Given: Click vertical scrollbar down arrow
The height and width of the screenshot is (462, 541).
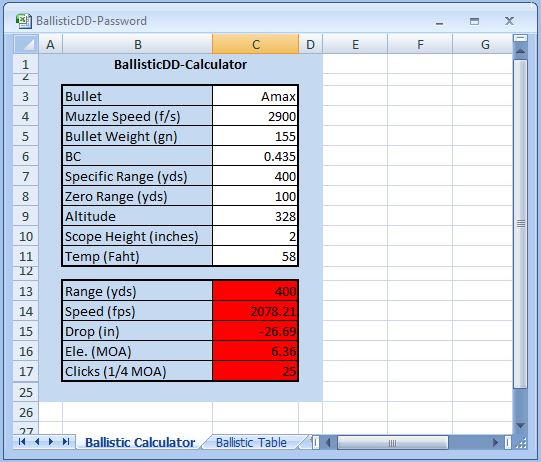Looking at the screenshot, I should tap(520, 425).
